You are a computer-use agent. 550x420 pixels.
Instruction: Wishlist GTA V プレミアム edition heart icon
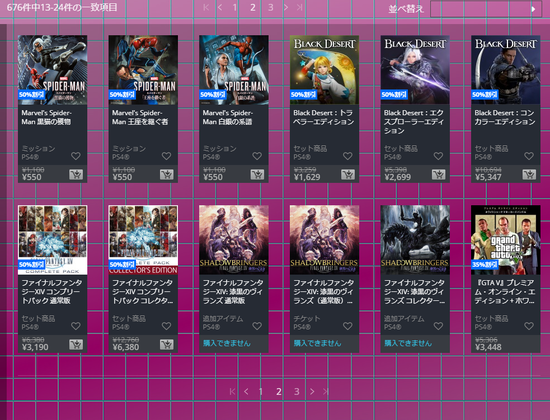click(x=529, y=326)
